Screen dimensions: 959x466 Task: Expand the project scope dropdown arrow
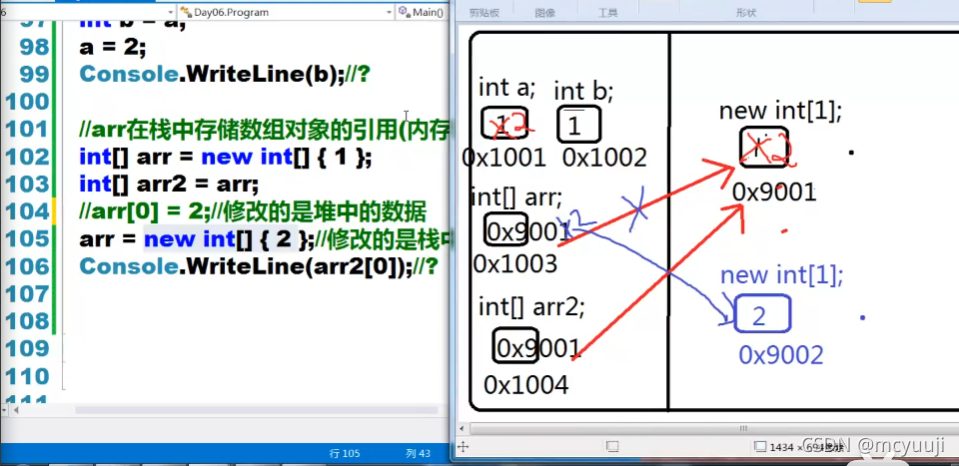click(171, 12)
